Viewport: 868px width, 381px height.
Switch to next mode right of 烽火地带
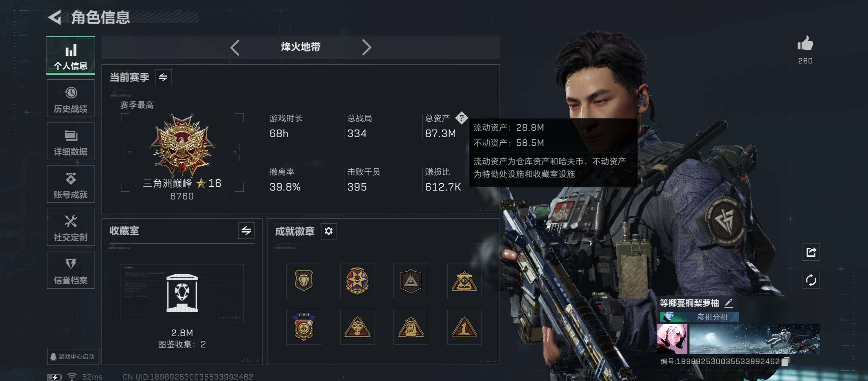[x=366, y=47]
